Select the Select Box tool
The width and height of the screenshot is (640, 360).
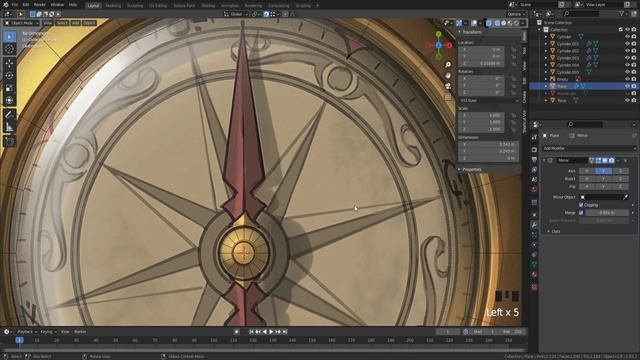click(9, 37)
